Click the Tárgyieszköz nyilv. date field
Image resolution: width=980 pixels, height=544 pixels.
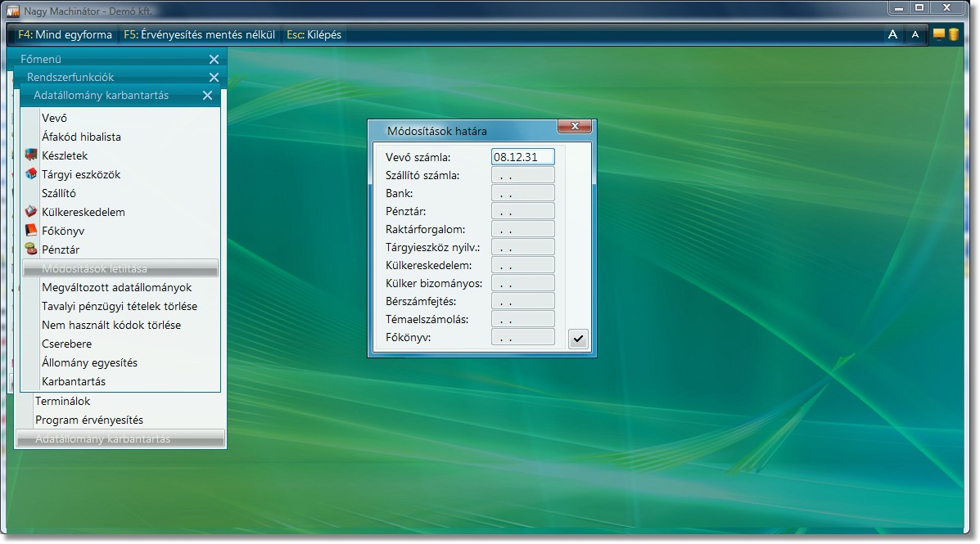522,247
